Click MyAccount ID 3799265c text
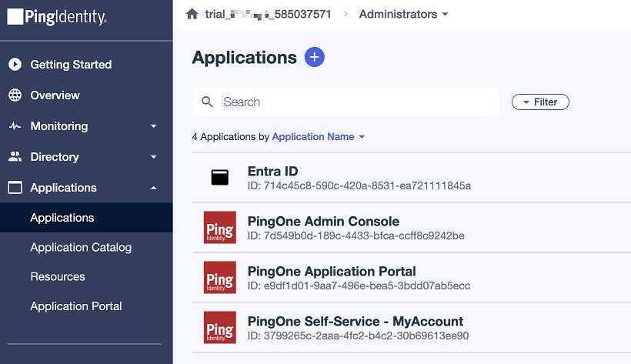This screenshot has height=364, width=631. (358, 336)
